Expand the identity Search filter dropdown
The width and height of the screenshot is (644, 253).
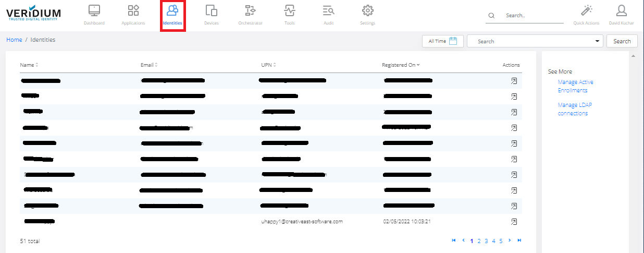click(x=597, y=41)
